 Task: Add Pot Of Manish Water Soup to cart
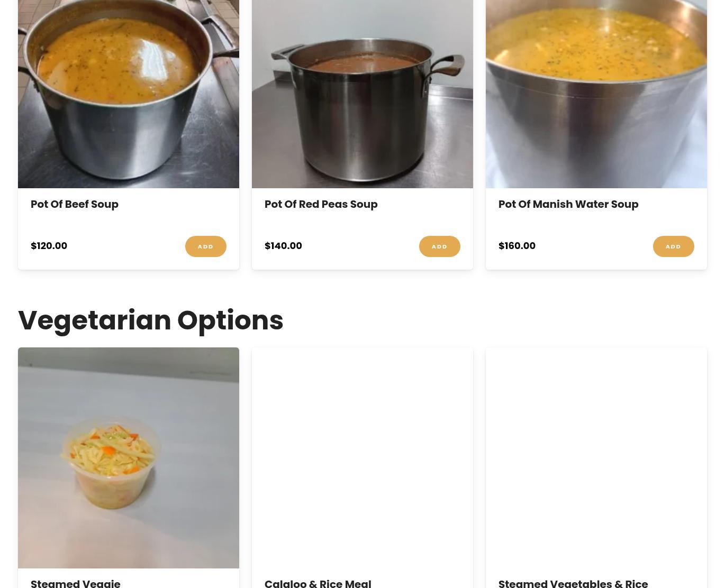pos(674,246)
